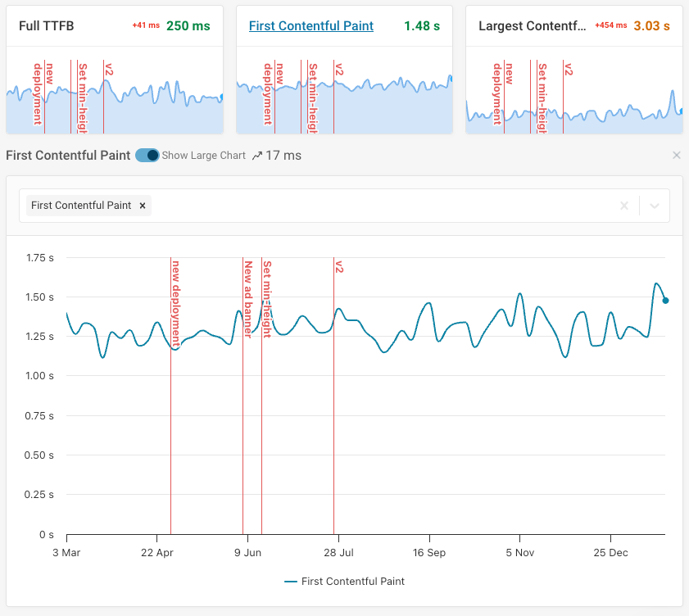The height and width of the screenshot is (616, 689).
Task: Click the 250 ms Full TTFB value
Action: 188,26
